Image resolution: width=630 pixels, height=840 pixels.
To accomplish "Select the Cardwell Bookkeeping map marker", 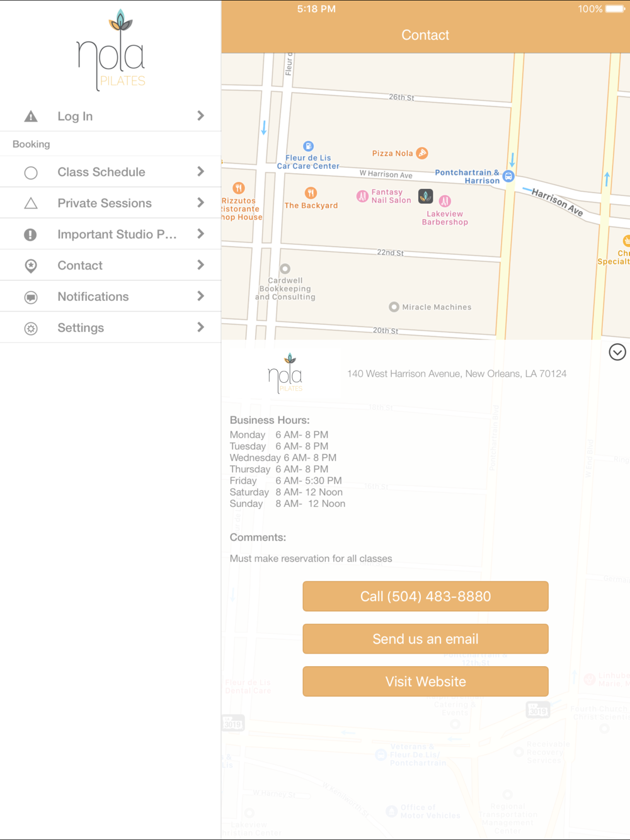I will (285, 269).
